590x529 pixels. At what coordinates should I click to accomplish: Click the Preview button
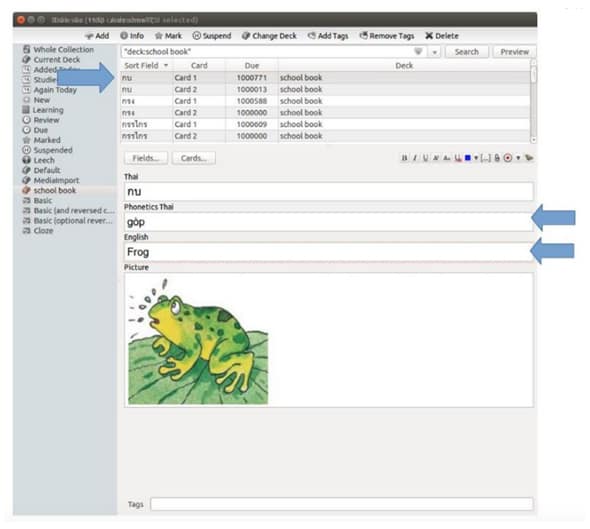coord(514,52)
